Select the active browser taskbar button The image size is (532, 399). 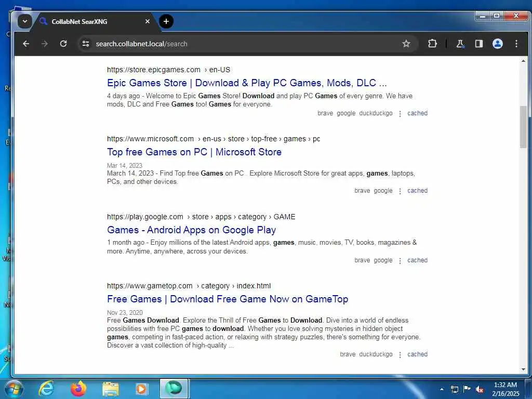pos(174,389)
